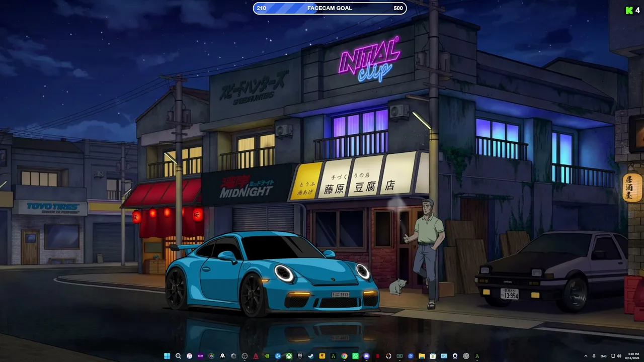Image resolution: width=644 pixels, height=362 pixels.
Task: Open the volume control tray icon
Action: point(619,356)
